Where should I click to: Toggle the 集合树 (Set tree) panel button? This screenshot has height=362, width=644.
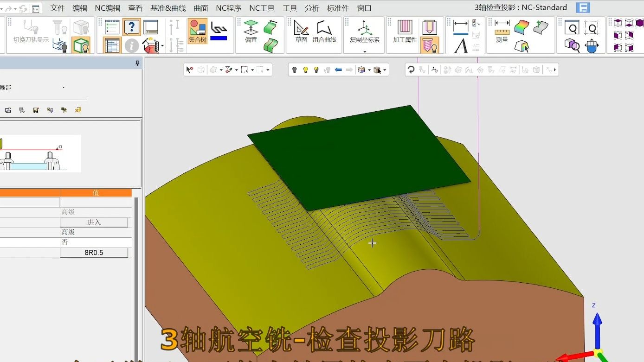tap(198, 31)
